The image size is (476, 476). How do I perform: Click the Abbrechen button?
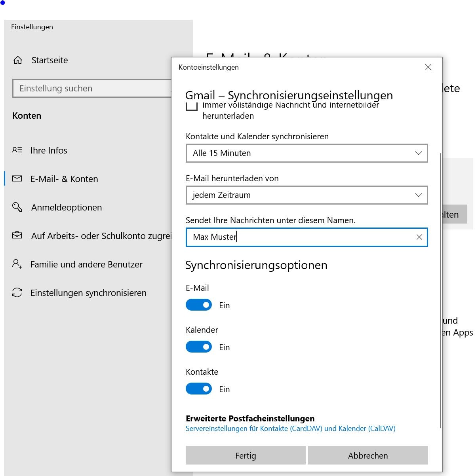368,455
